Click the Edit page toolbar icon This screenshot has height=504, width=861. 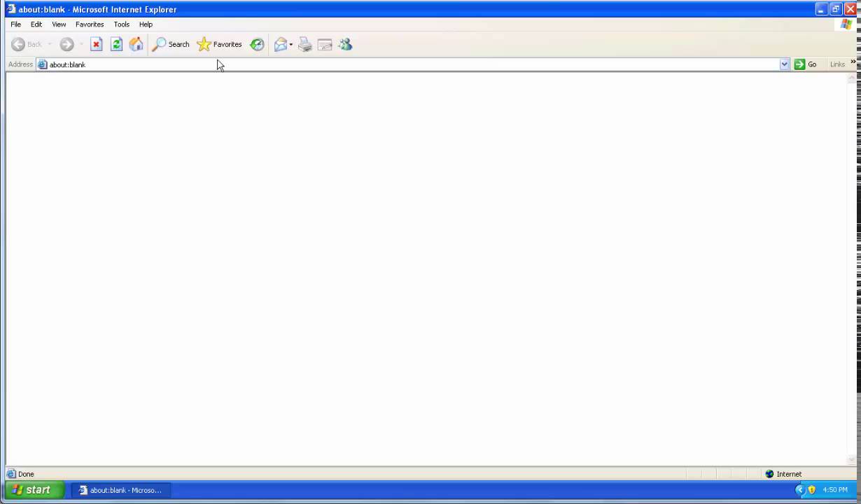pos(325,44)
